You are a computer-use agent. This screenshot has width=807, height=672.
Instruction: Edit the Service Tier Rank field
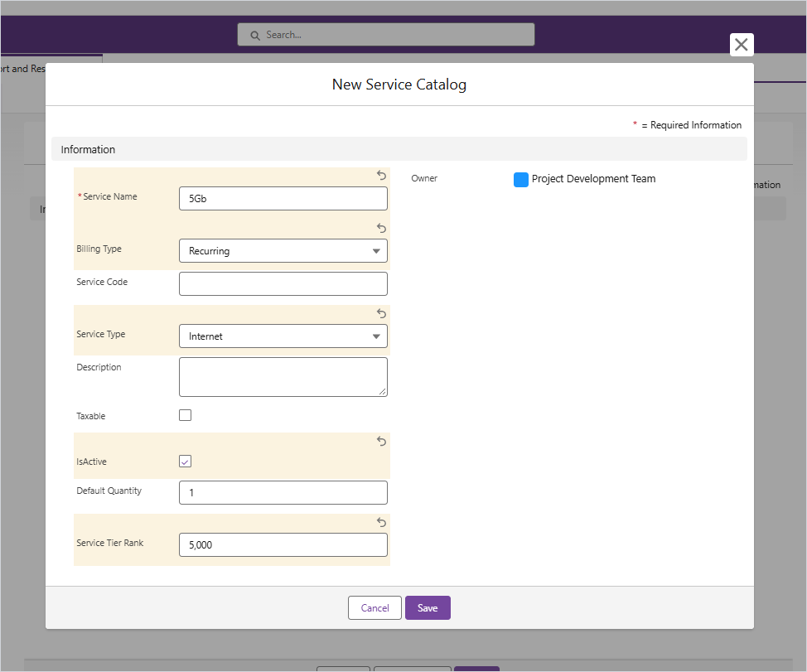283,545
